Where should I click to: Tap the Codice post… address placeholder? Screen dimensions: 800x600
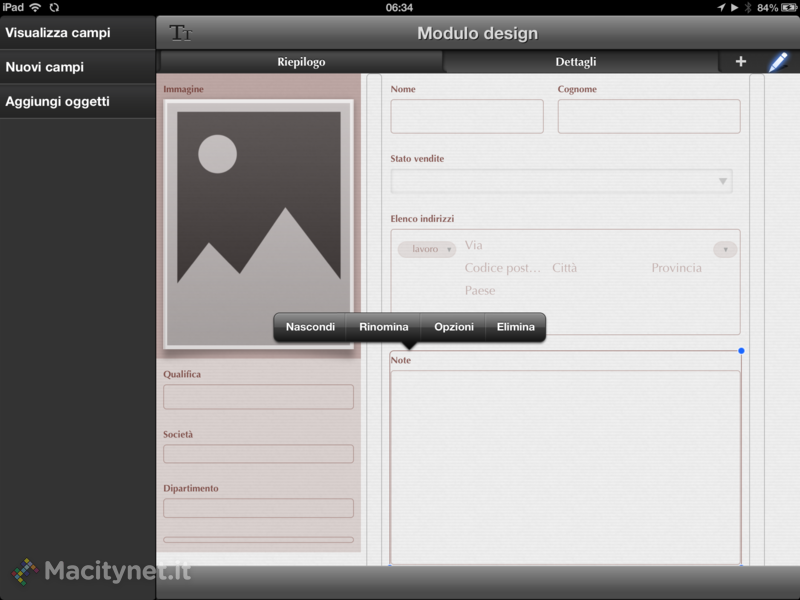point(502,268)
